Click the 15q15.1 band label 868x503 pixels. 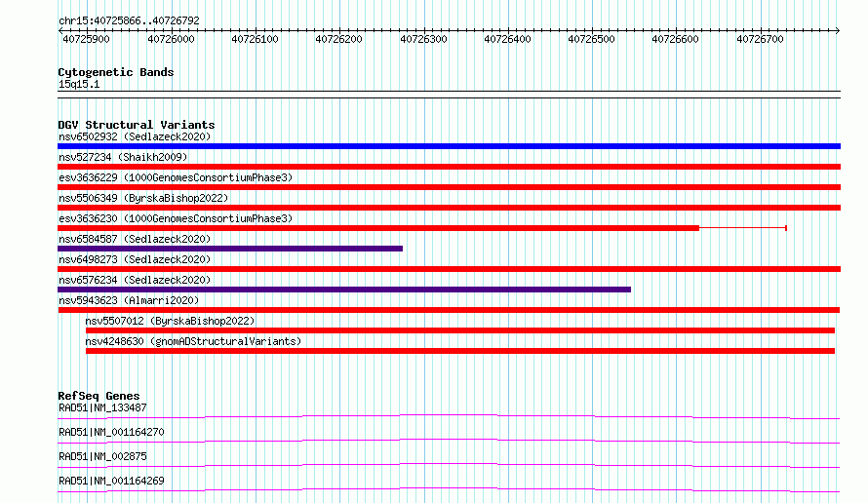tap(79, 84)
